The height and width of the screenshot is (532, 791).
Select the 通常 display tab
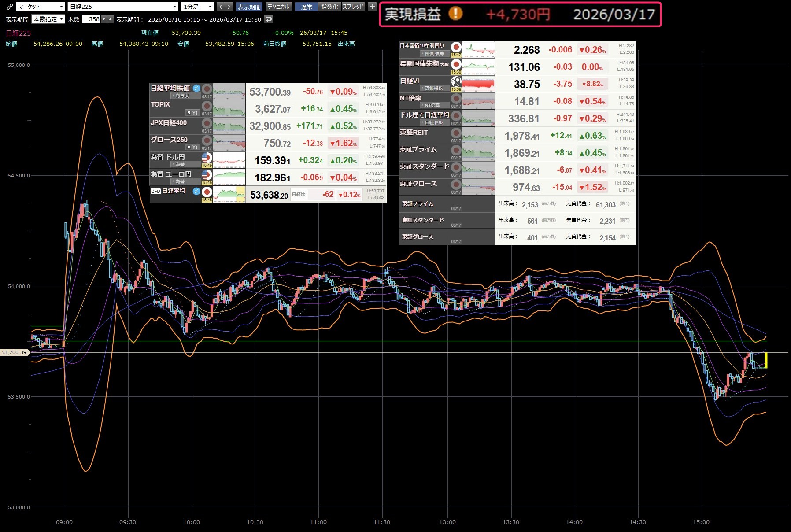306,7
